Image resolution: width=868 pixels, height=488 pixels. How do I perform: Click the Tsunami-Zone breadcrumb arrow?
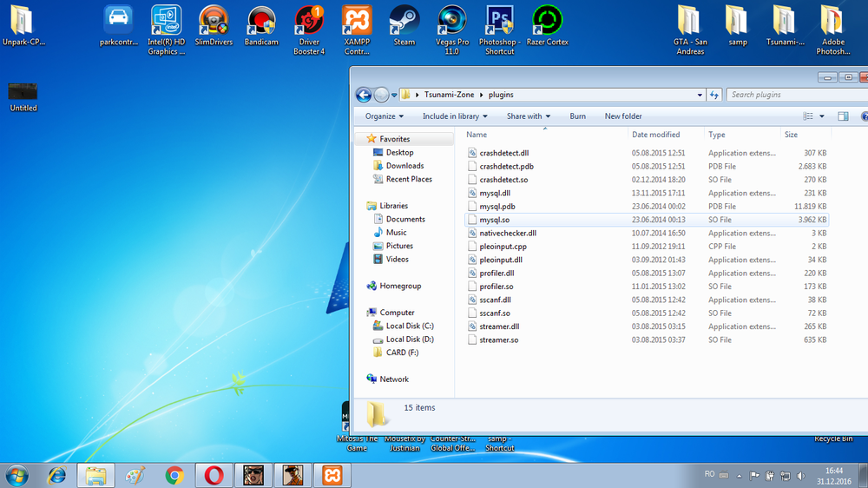pos(481,95)
